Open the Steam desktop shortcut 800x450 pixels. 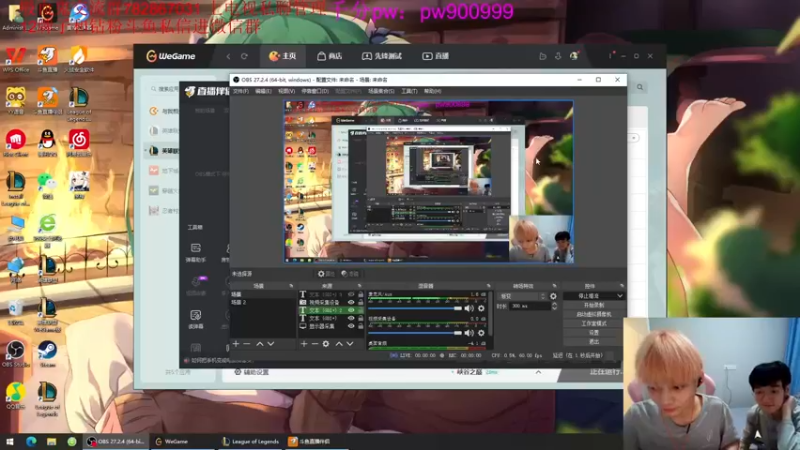pos(47,354)
